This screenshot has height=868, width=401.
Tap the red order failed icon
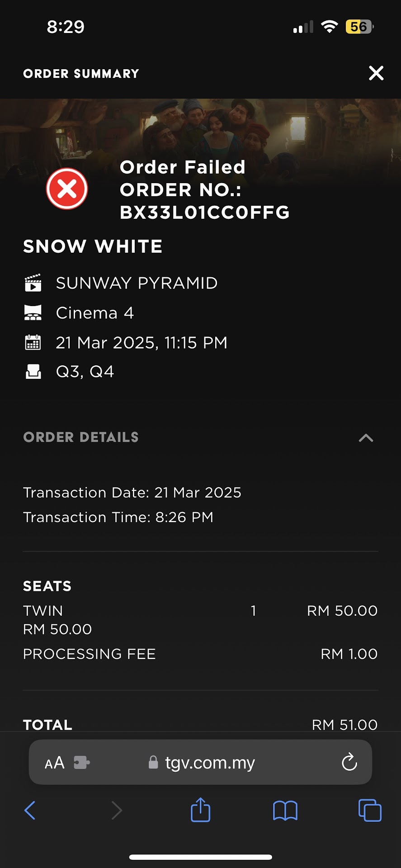pos(67,189)
